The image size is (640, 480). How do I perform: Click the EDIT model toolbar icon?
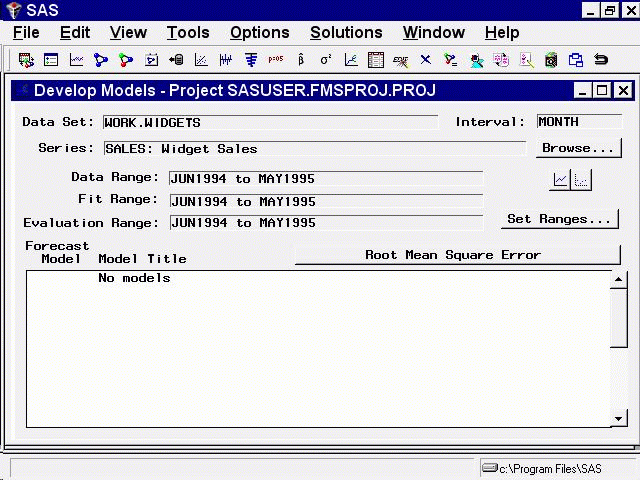[x=400, y=61]
